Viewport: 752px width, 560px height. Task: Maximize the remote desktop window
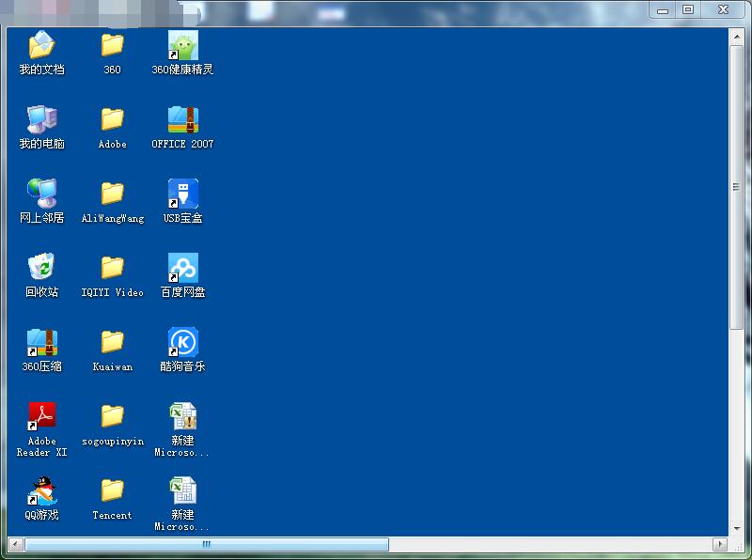[x=688, y=9]
